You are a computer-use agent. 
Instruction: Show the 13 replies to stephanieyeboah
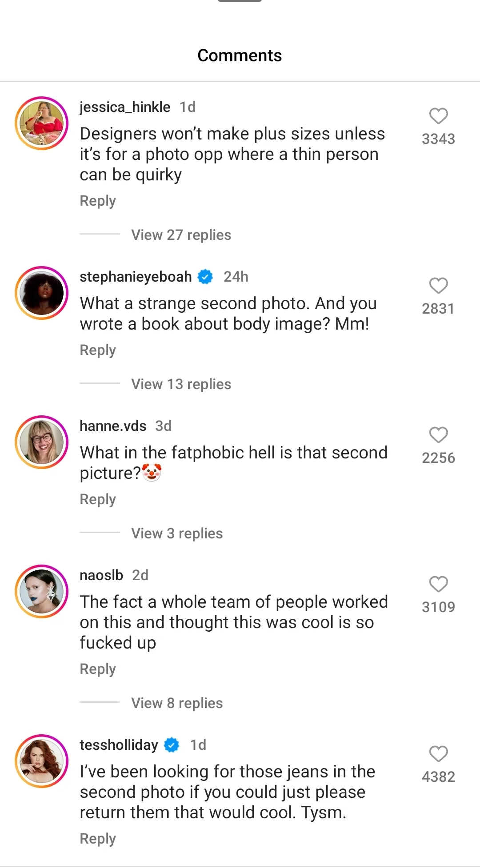pos(181,384)
